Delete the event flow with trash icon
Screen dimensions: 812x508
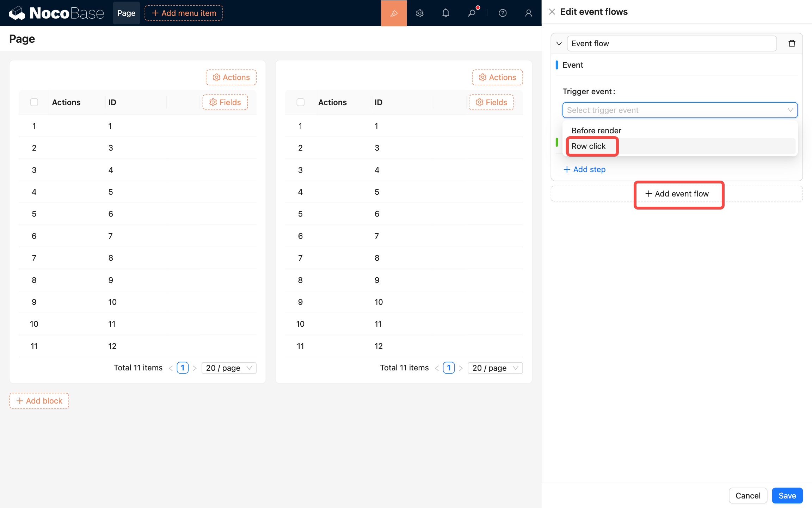[792, 43]
